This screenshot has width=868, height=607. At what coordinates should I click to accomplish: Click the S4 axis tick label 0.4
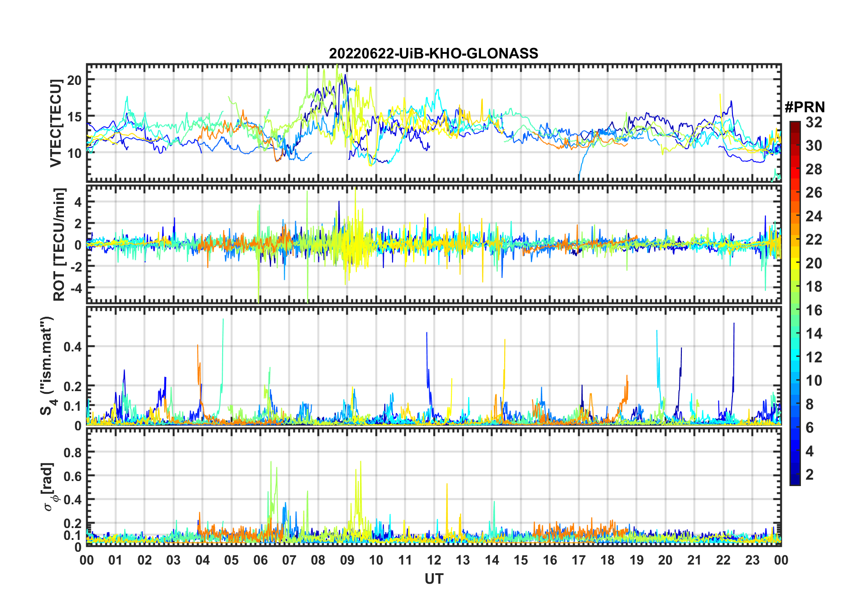72,347
